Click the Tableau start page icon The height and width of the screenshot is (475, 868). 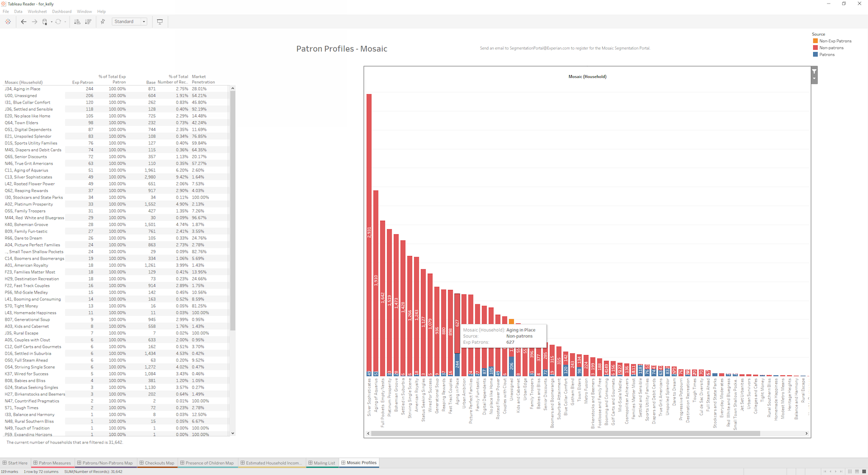click(8, 21)
